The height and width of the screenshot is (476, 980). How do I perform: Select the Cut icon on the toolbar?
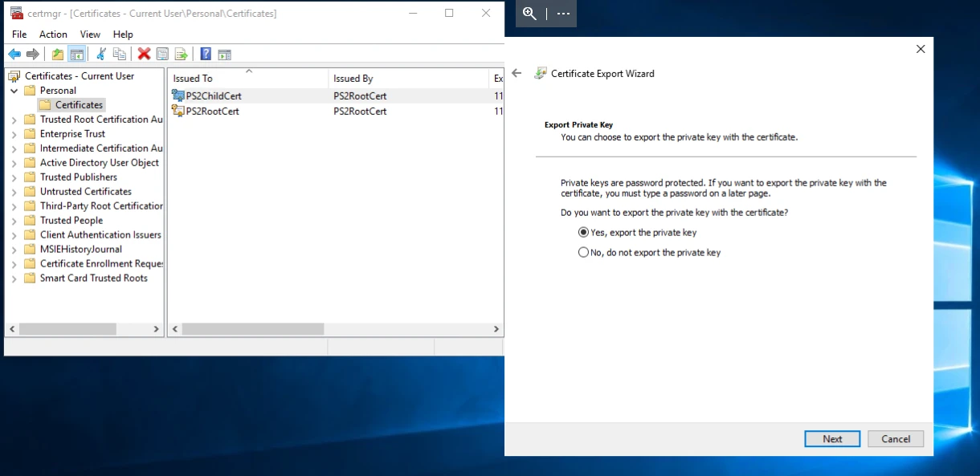tap(101, 54)
